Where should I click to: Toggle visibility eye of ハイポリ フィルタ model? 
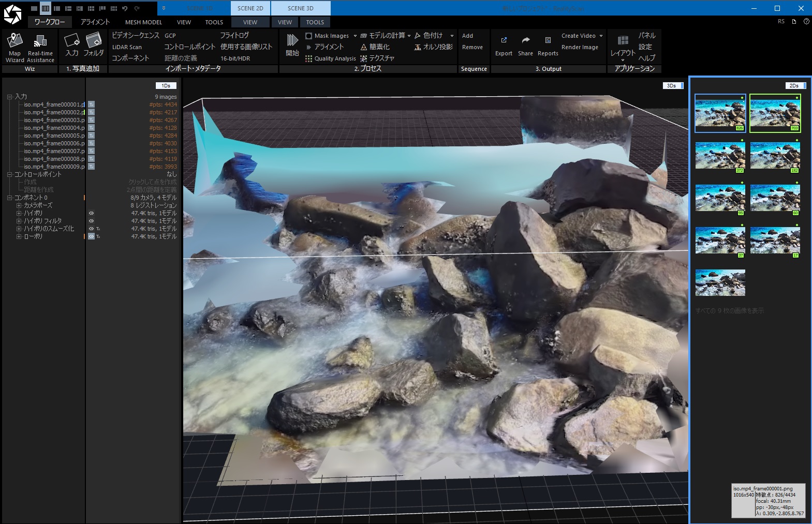pos(91,221)
